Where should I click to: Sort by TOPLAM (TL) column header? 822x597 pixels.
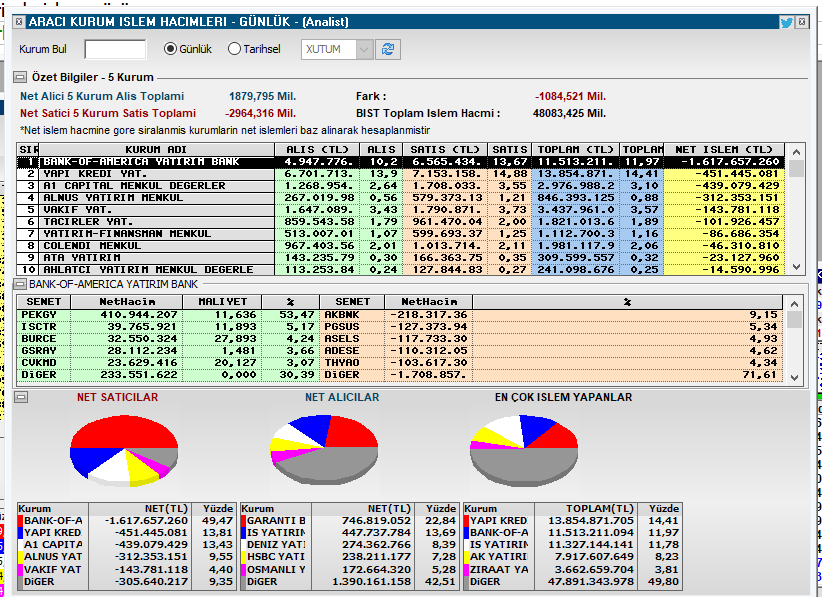(575, 149)
